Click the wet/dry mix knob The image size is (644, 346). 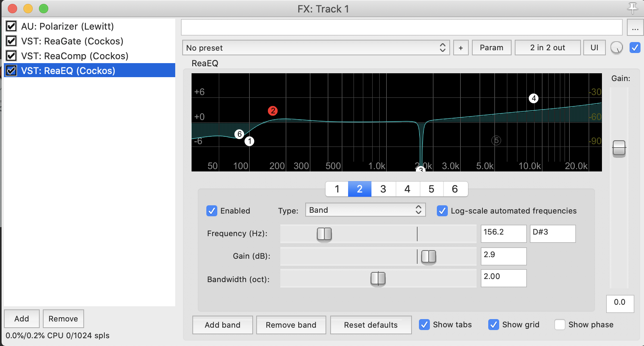[616, 48]
